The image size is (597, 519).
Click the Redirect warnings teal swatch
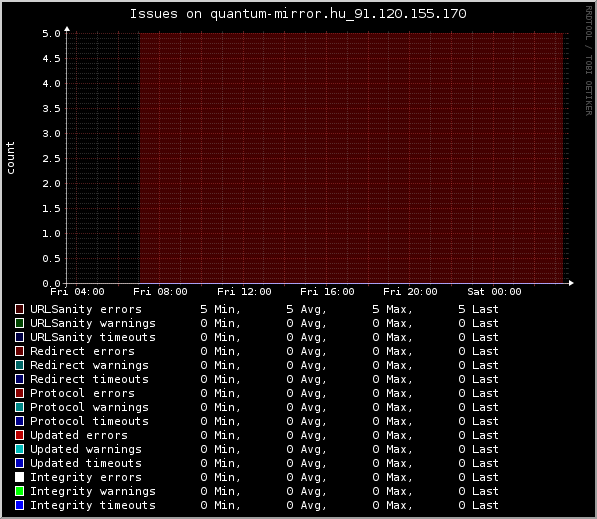pyautogui.click(x=19, y=365)
